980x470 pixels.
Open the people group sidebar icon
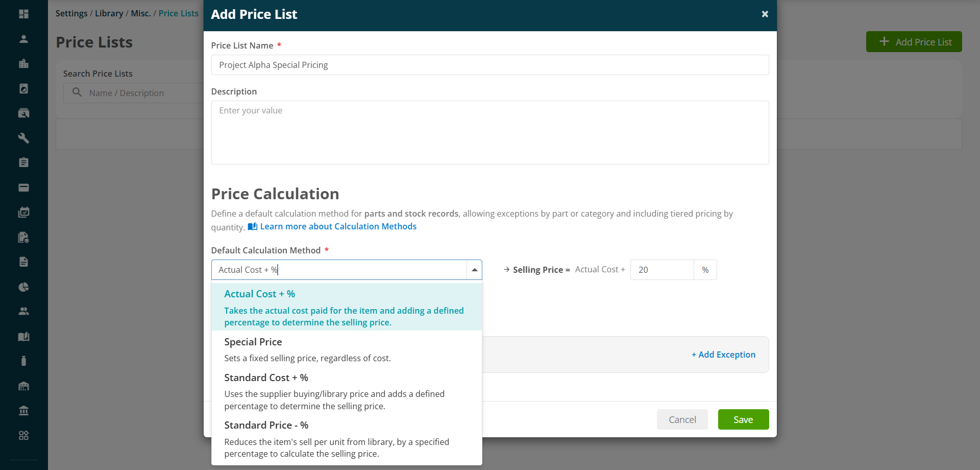(23, 311)
